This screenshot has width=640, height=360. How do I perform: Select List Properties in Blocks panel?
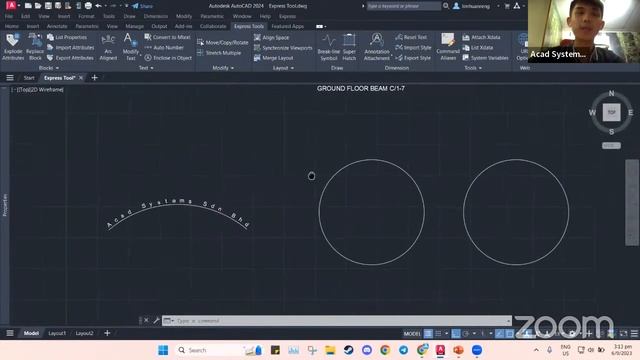tap(67, 37)
